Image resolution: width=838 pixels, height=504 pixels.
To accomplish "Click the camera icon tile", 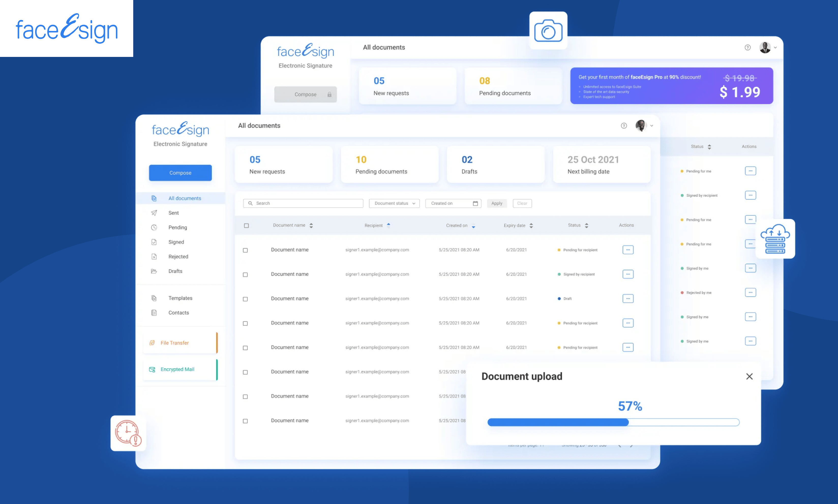I will (x=548, y=31).
